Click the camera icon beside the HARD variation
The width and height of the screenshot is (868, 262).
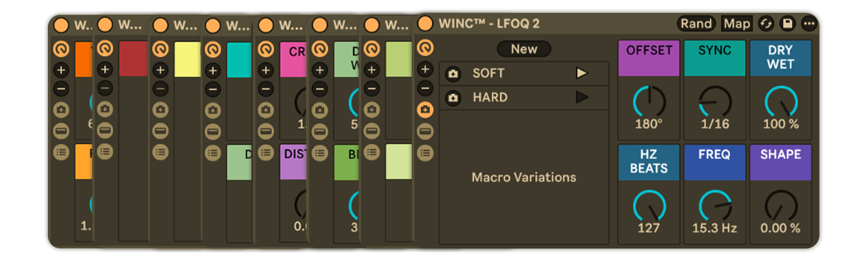(453, 98)
